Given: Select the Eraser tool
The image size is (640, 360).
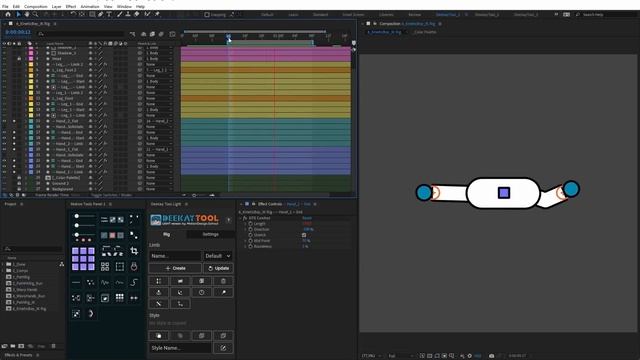Looking at the screenshot, I should click(x=137, y=14).
